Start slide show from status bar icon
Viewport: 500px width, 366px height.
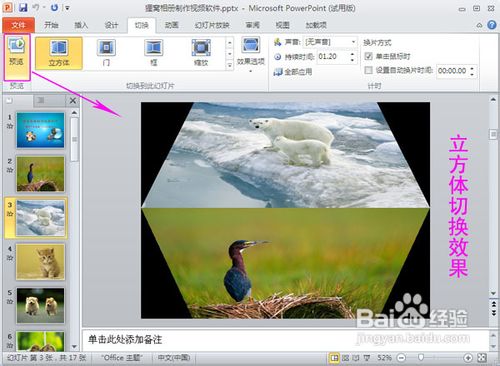[367, 358]
